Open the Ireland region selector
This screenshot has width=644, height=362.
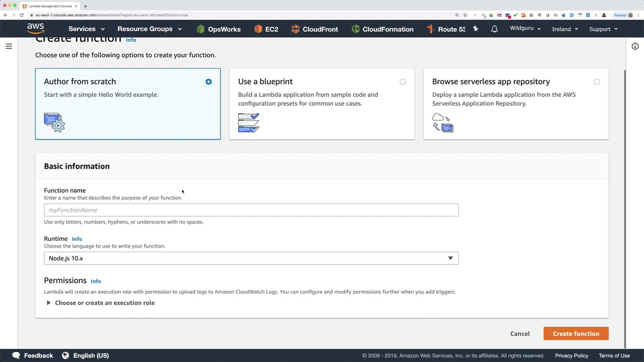point(565,29)
